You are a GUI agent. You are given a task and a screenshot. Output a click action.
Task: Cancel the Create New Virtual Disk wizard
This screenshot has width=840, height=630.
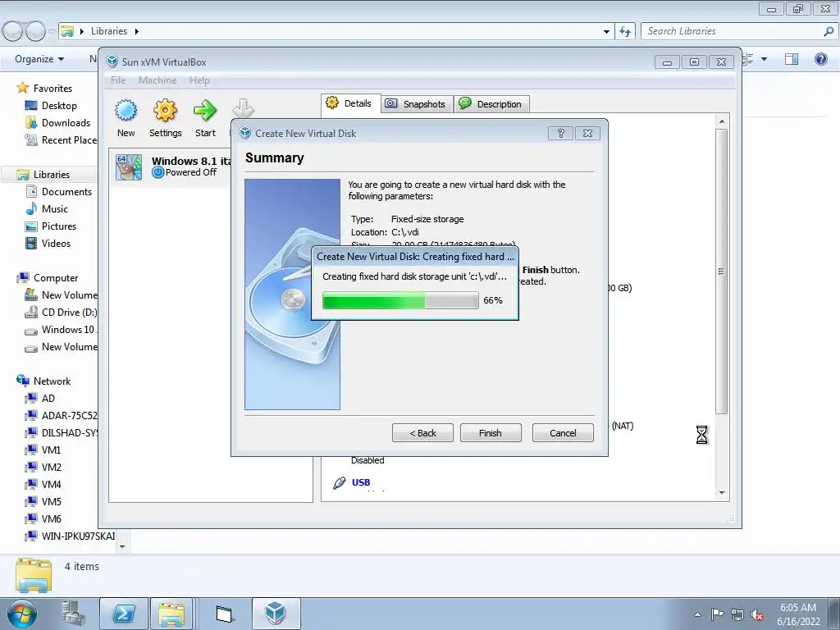coord(563,433)
